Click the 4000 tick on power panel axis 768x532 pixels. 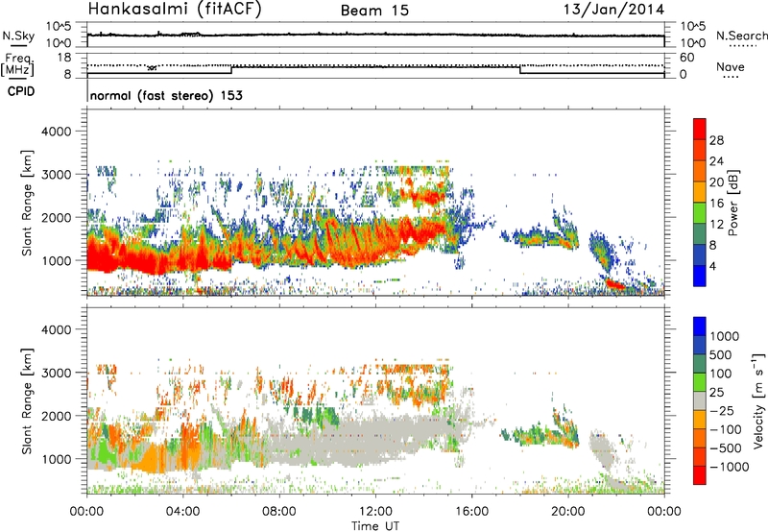[x=57, y=132]
